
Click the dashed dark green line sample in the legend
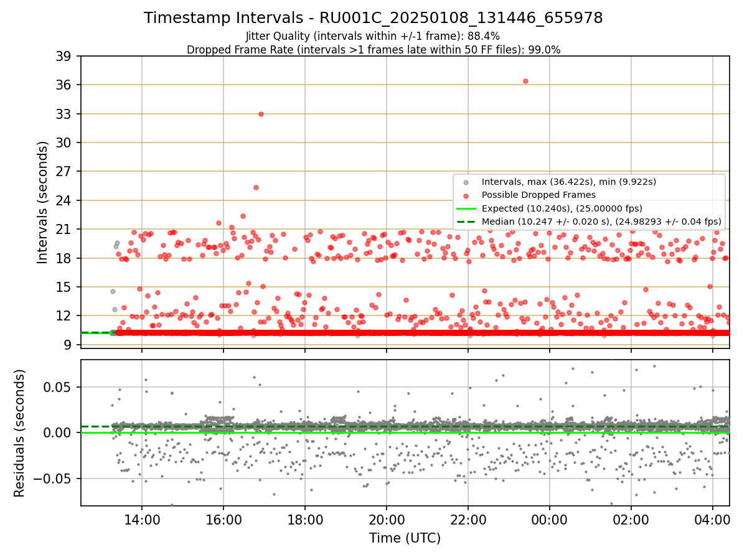(x=466, y=222)
